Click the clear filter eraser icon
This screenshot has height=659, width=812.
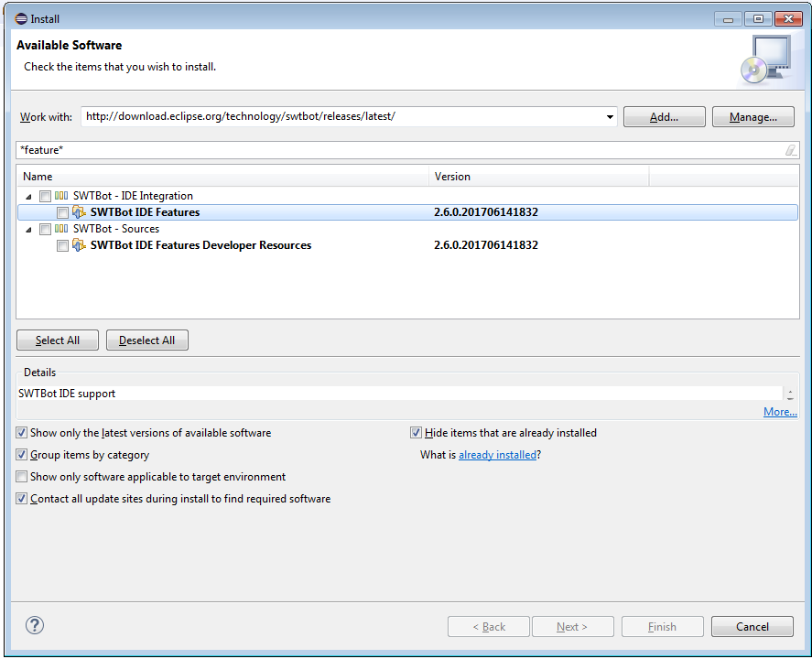[x=790, y=150]
